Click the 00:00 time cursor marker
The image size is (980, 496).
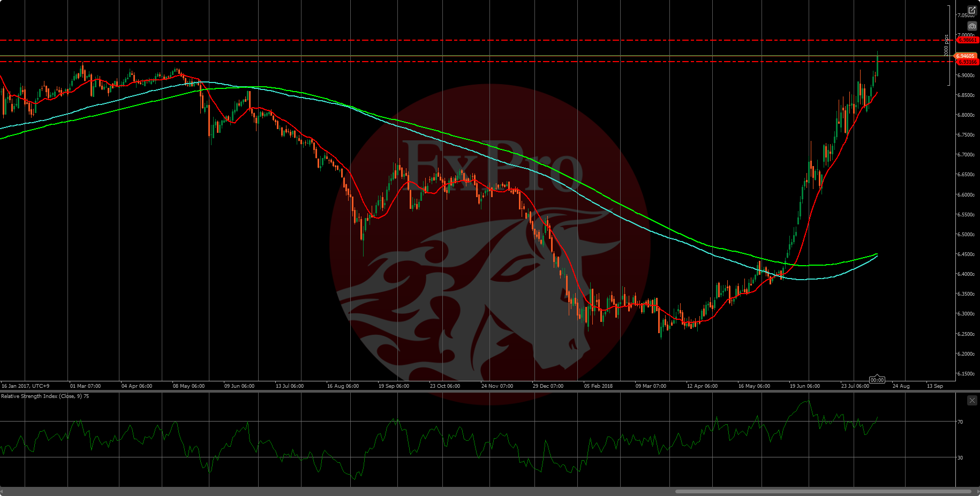(x=877, y=380)
